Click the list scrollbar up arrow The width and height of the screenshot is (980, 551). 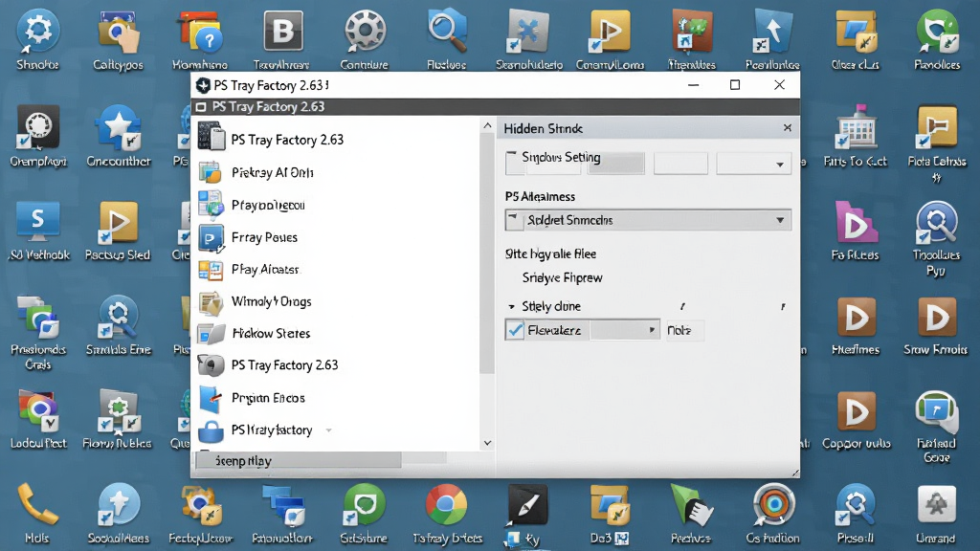[x=487, y=126]
